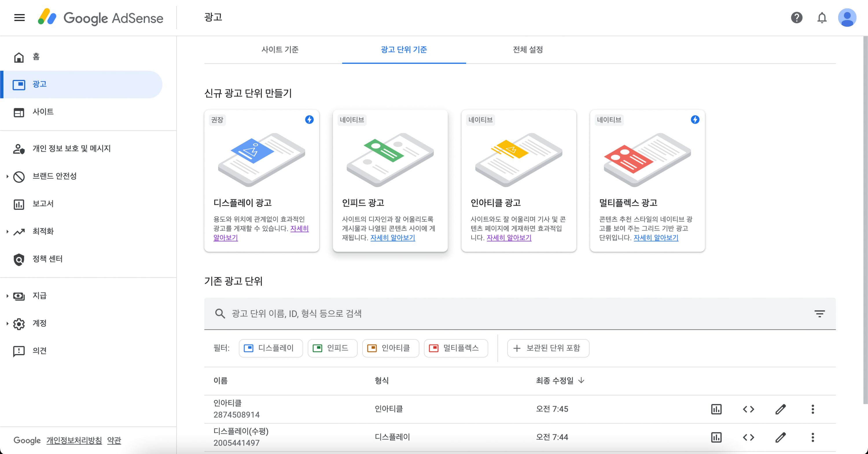Click the ad unit search input field
The image size is (868, 454).
(x=404, y=314)
